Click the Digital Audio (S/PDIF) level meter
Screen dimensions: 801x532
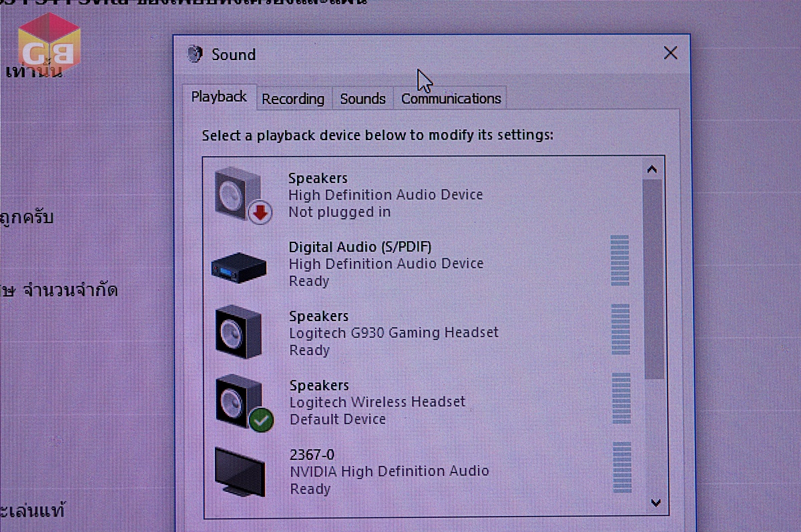pos(620,260)
